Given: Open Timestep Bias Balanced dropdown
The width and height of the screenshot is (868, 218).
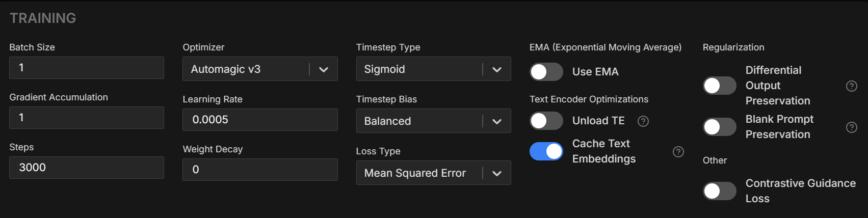Looking at the screenshot, I should coord(433,121).
